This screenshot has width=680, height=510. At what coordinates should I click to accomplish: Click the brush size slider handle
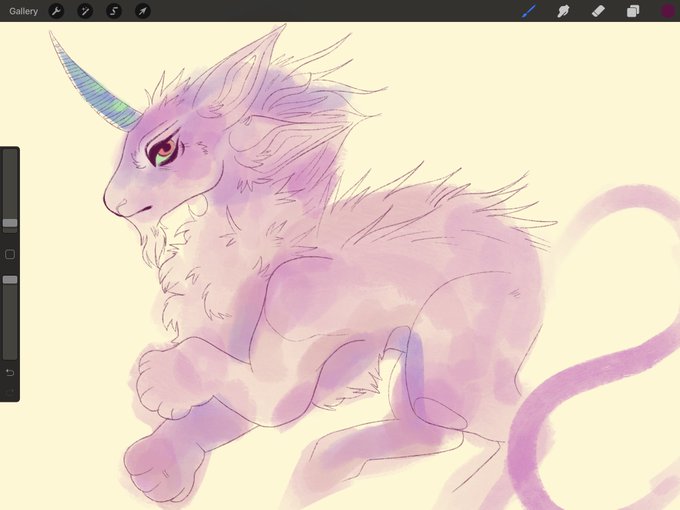pos(10,223)
